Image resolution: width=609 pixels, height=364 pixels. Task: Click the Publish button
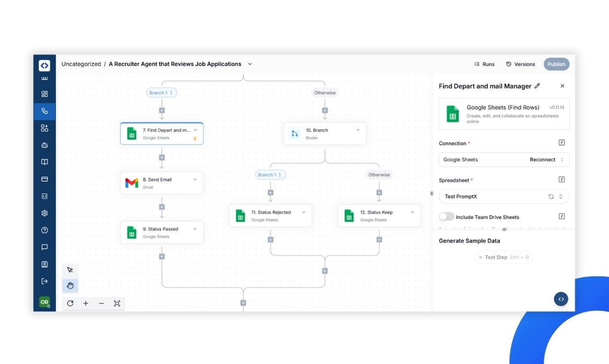tap(556, 64)
